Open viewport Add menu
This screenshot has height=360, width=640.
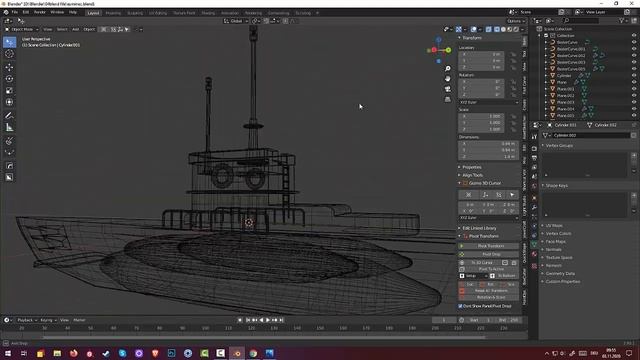[x=76, y=29]
